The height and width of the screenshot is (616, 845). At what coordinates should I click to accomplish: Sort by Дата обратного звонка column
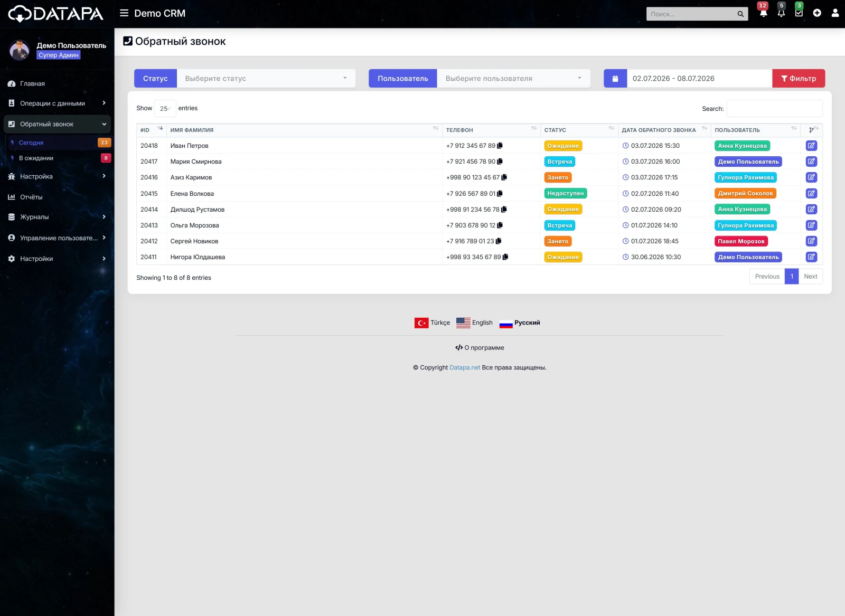pyautogui.click(x=664, y=130)
